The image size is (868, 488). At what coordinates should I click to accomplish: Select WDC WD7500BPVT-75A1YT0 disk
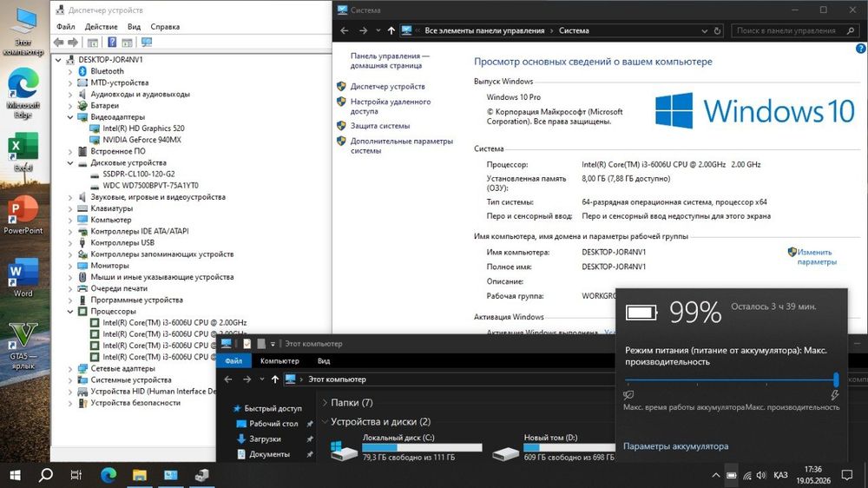point(150,186)
